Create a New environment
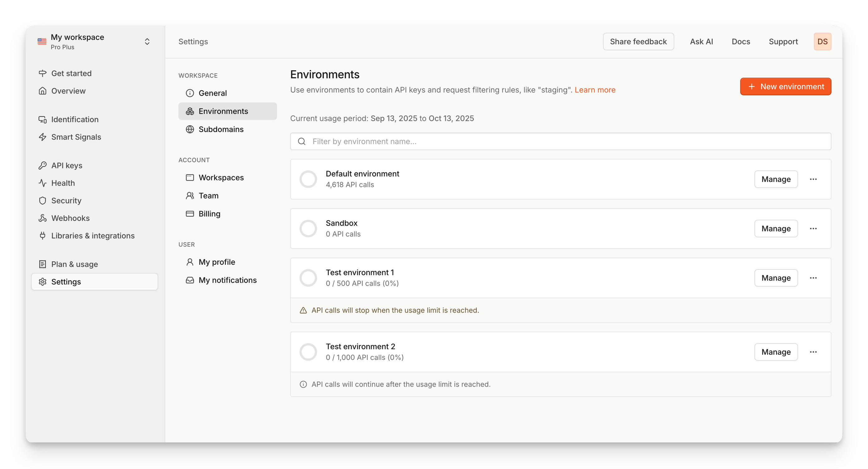This screenshot has width=868, height=469. (785, 87)
